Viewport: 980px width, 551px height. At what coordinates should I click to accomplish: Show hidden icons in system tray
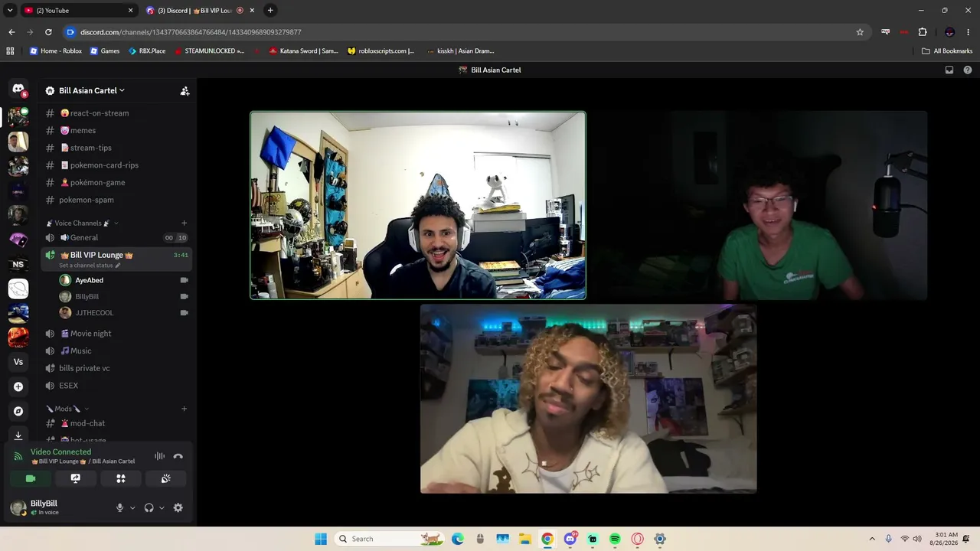tap(871, 539)
